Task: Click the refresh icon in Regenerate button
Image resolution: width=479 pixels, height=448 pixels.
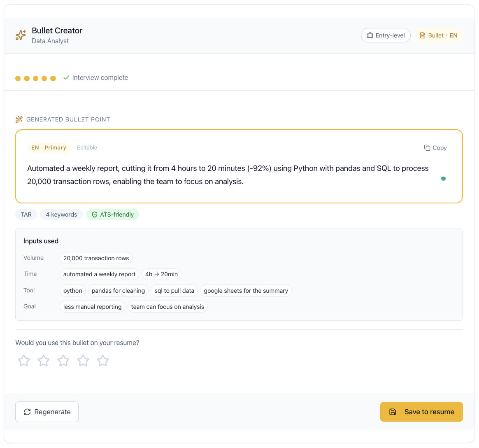Action: pos(27,412)
